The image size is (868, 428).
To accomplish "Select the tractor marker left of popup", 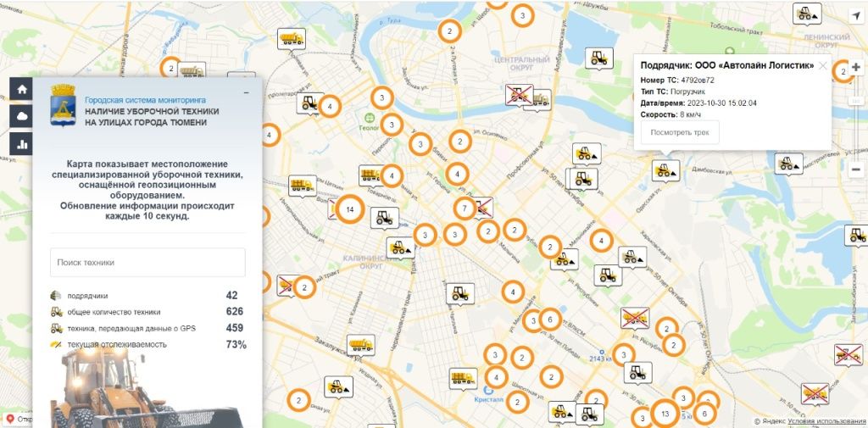I will (599, 58).
